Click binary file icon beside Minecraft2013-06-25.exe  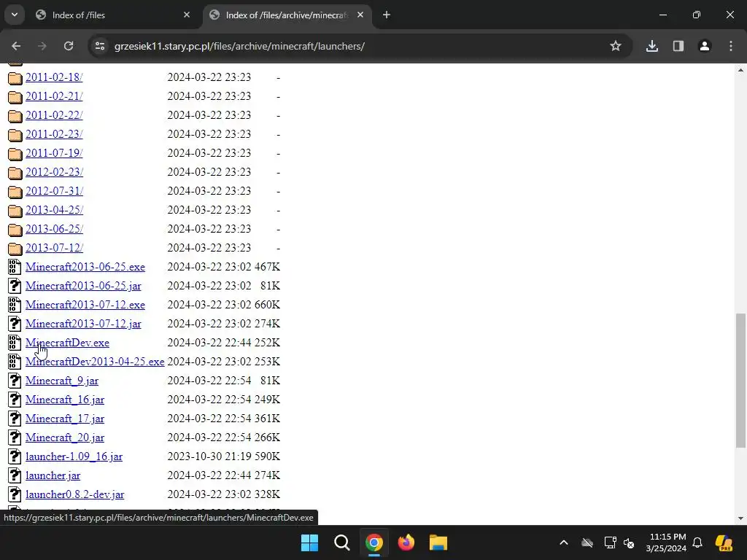pos(15,267)
